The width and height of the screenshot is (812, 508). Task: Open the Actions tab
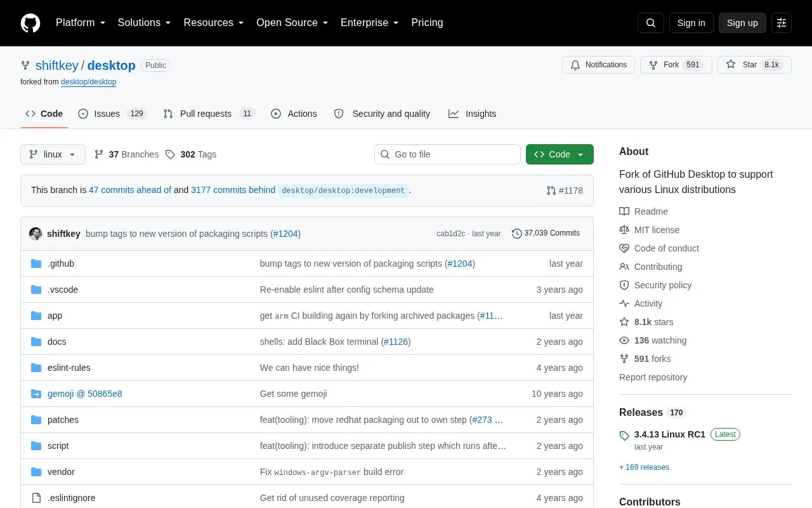tap(294, 114)
